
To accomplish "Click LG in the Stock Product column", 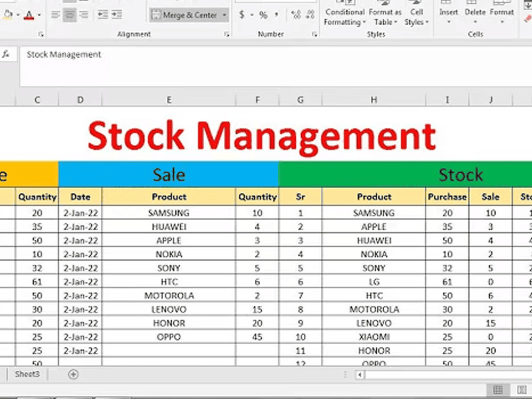I will 373,281.
